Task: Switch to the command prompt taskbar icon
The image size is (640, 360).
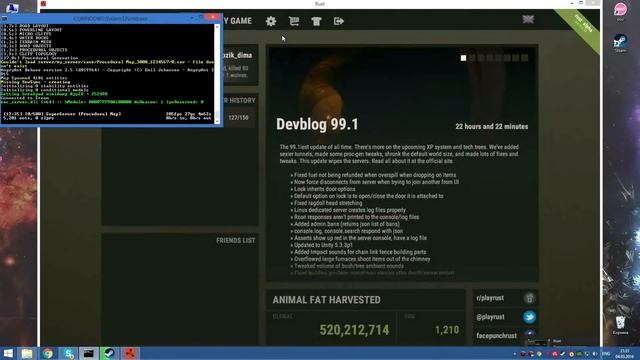Action: (x=89, y=353)
